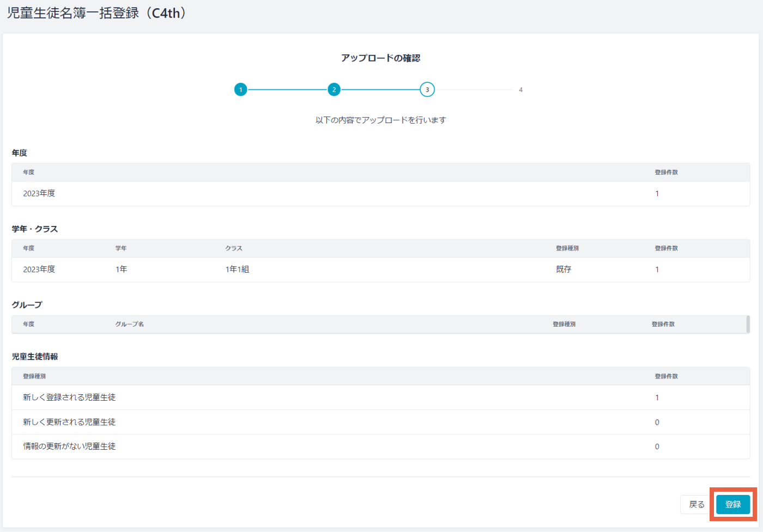Click 新しく登録される児童生徒 row
Viewport: 763px width, 532px height.
click(x=381, y=398)
